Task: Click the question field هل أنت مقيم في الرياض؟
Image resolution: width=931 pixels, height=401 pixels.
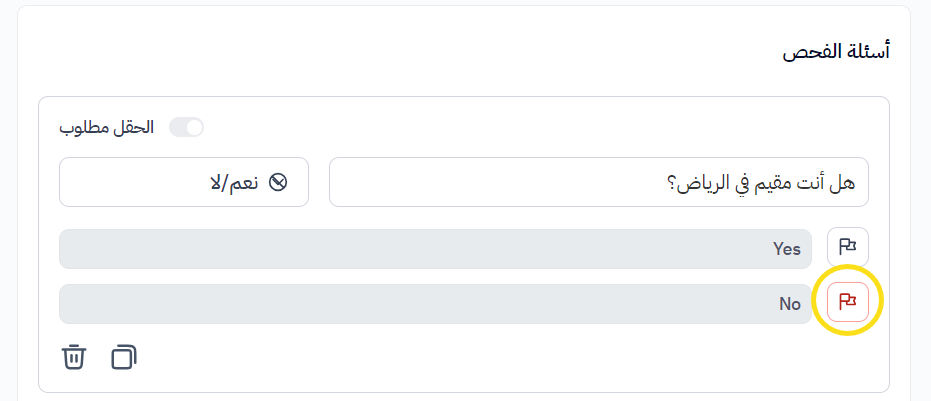Action: click(x=598, y=182)
